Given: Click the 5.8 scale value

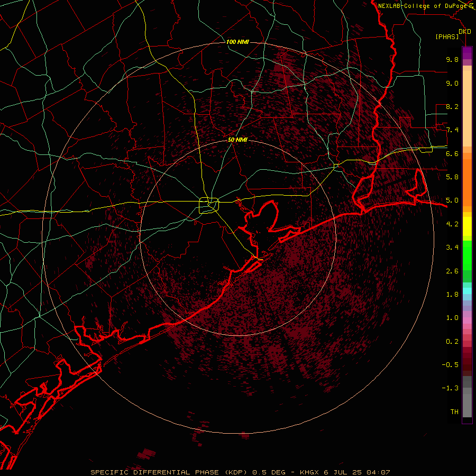Looking at the screenshot, I should pos(452,177).
